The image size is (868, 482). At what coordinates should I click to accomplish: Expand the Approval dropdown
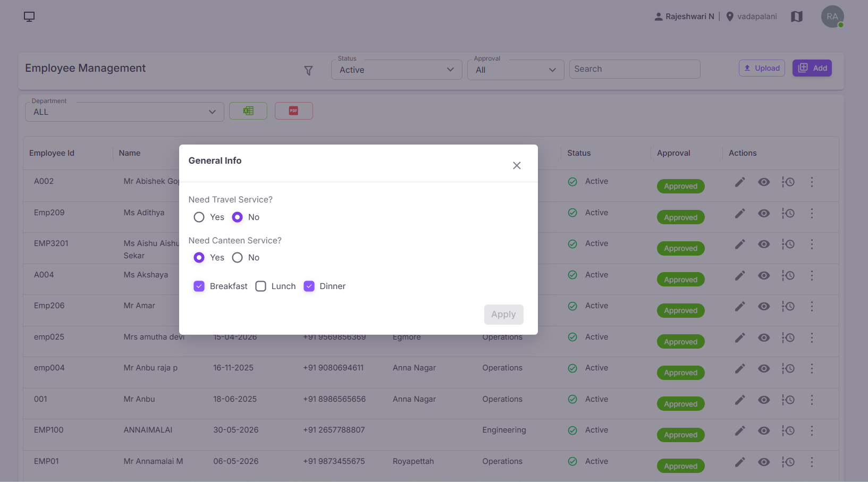[x=516, y=70]
